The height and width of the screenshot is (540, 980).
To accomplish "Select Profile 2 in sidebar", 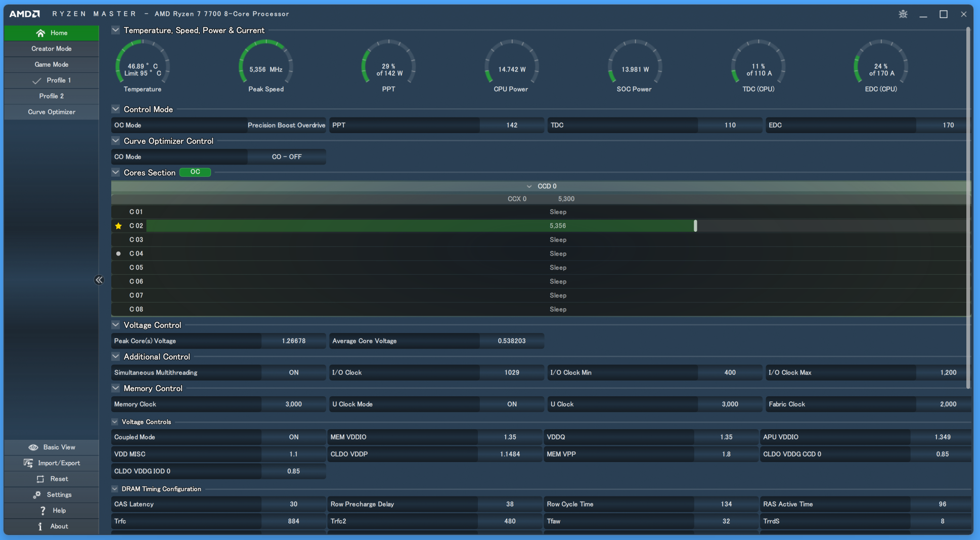I will coord(52,96).
